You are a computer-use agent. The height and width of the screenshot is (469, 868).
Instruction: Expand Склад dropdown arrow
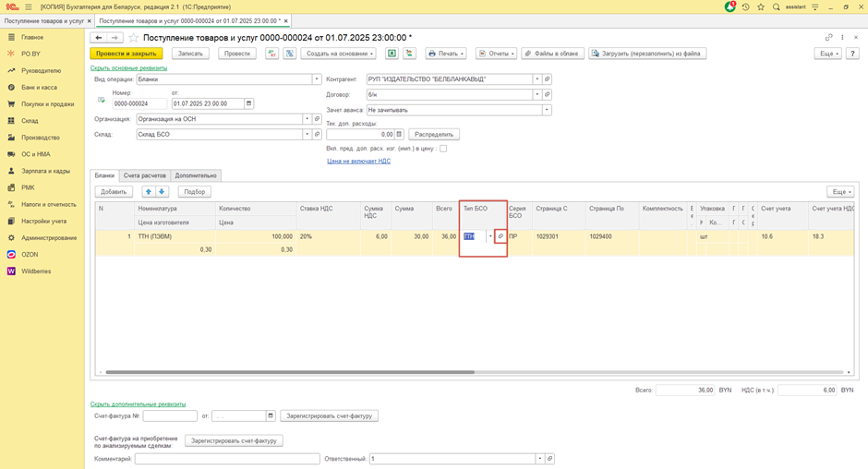click(x=307, y=135)
